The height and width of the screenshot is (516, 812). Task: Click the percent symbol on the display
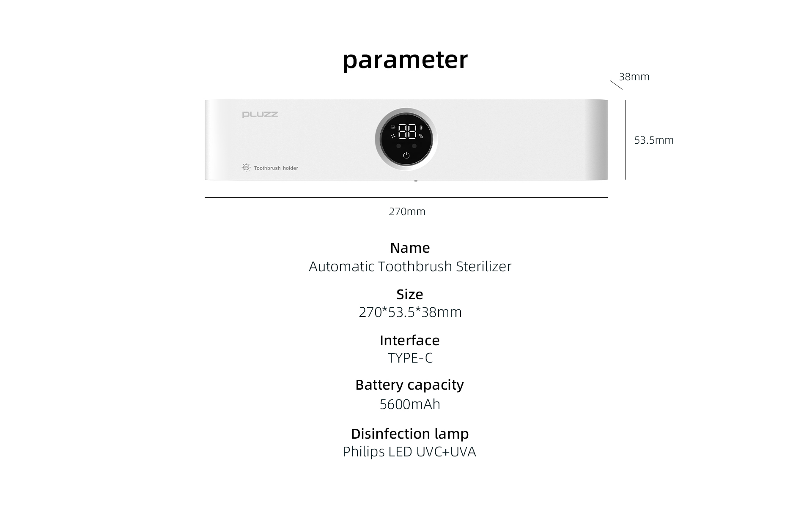[421, 136]
